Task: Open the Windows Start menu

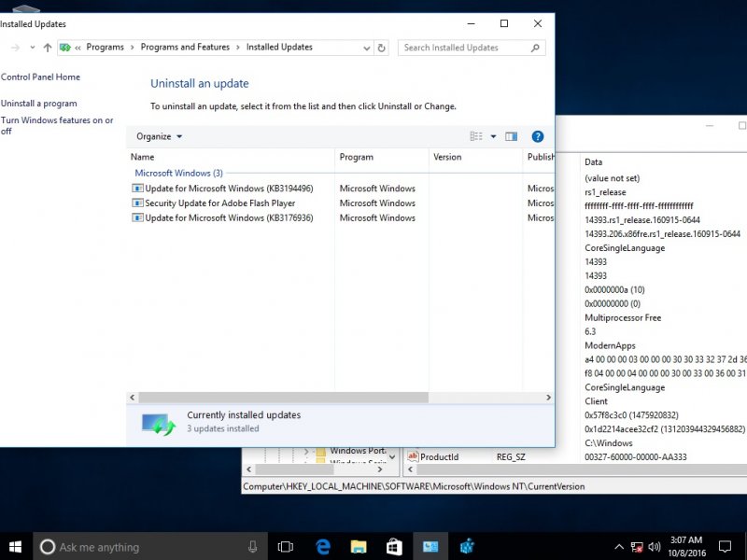Action: (x=15, y=546)
